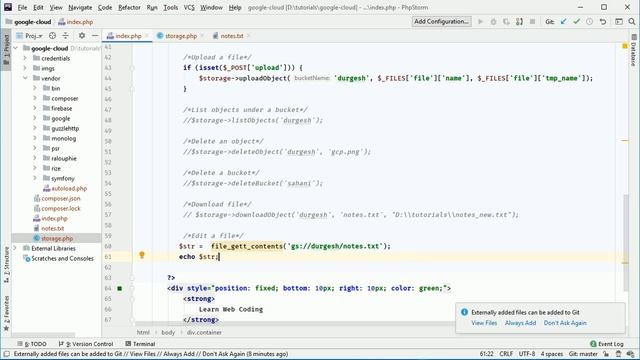
Task: Click the Git rollback undo icon
Action: (603, 22)
